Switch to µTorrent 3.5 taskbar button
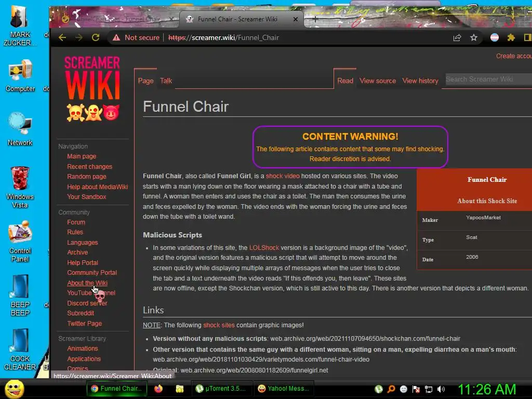 point(221,389)
